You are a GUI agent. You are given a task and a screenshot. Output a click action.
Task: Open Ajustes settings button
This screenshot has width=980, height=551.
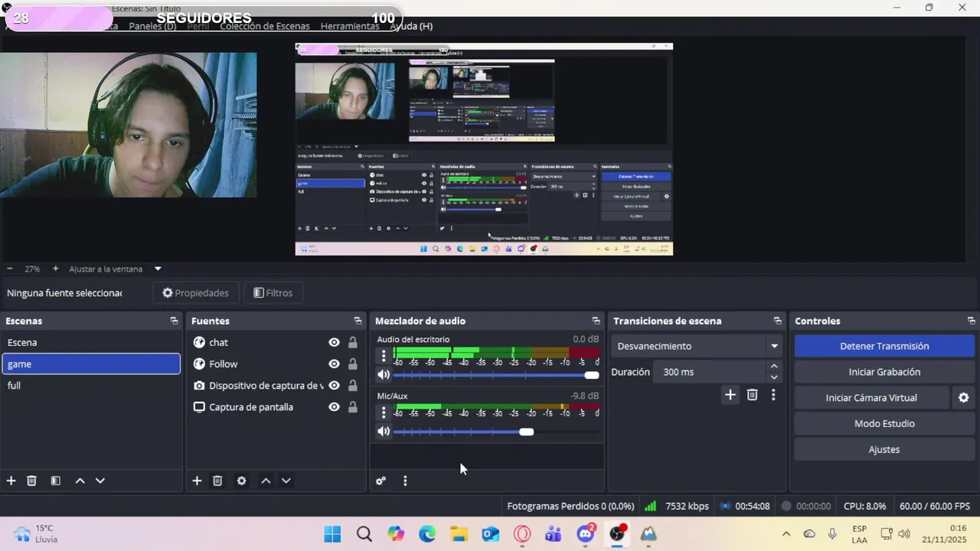(x=884, y=449)
